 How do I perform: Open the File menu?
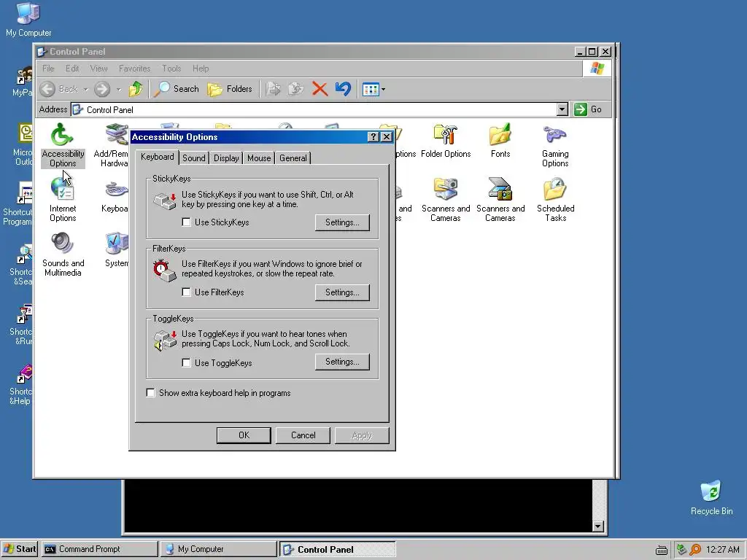(x=48, y=69)
